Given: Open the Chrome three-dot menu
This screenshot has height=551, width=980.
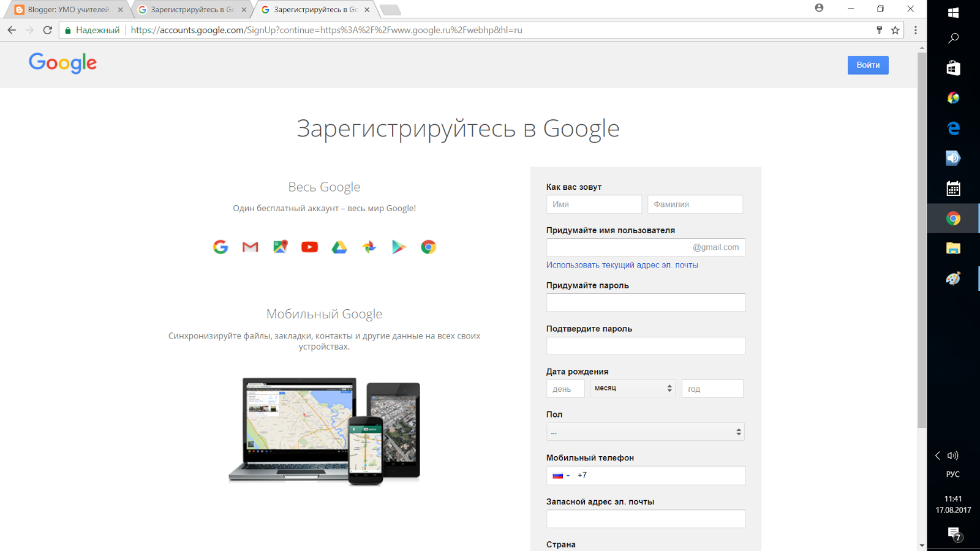Looking at the screenshot, I should pyautogui.click(x=916, y=30).
